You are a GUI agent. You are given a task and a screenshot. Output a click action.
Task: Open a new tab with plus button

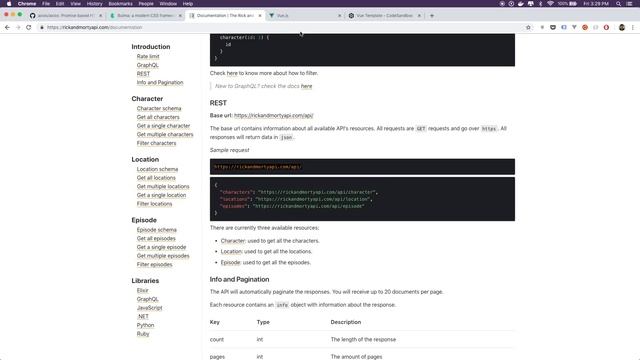(431, 16)
